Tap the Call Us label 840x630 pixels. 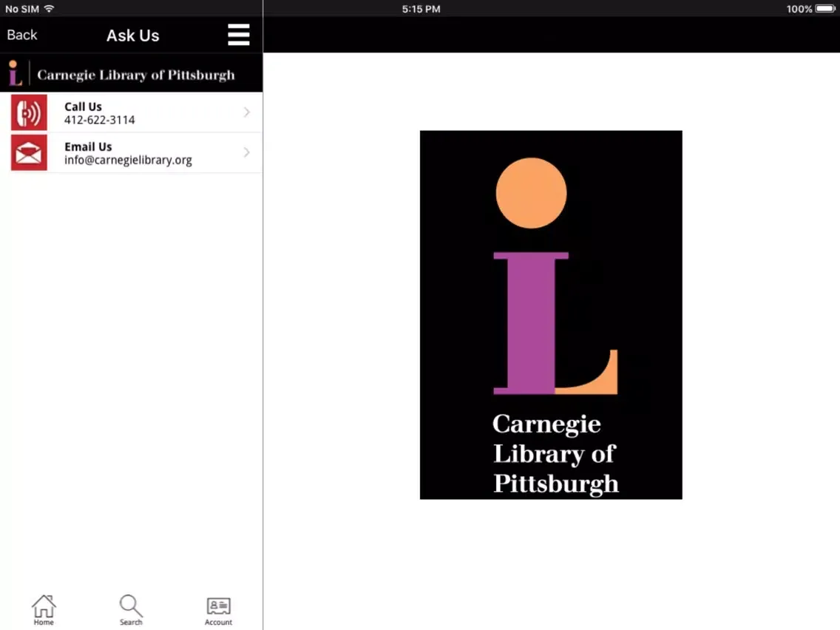pos(83,106)
